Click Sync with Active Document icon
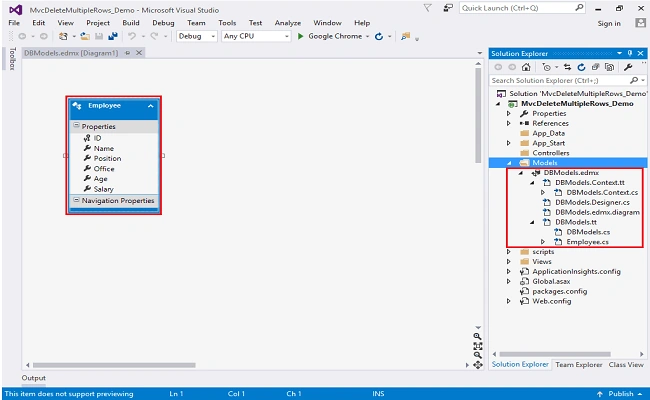Viewport: 650px width, 400px height. pos(568,67)
